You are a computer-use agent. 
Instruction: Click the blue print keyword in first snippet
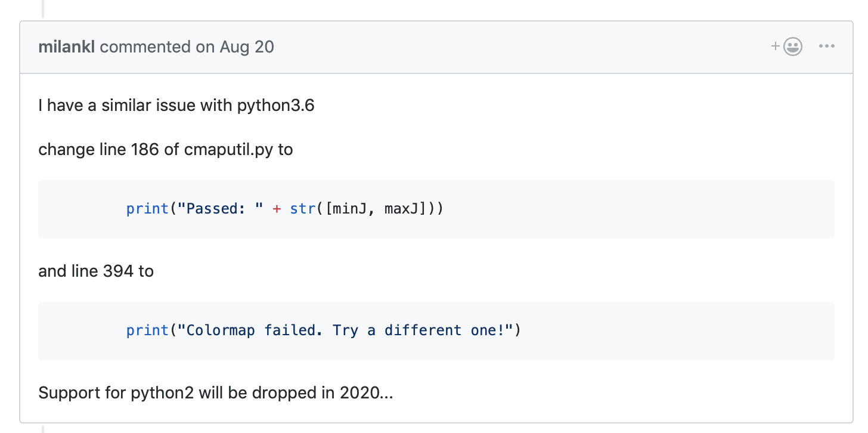point(147,209)
